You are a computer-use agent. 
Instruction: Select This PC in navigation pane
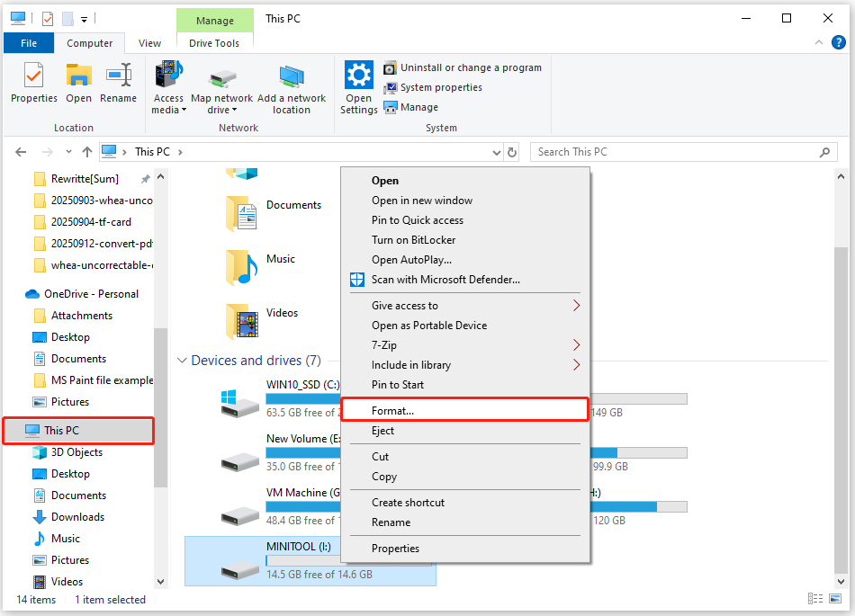tap(61, 431)
